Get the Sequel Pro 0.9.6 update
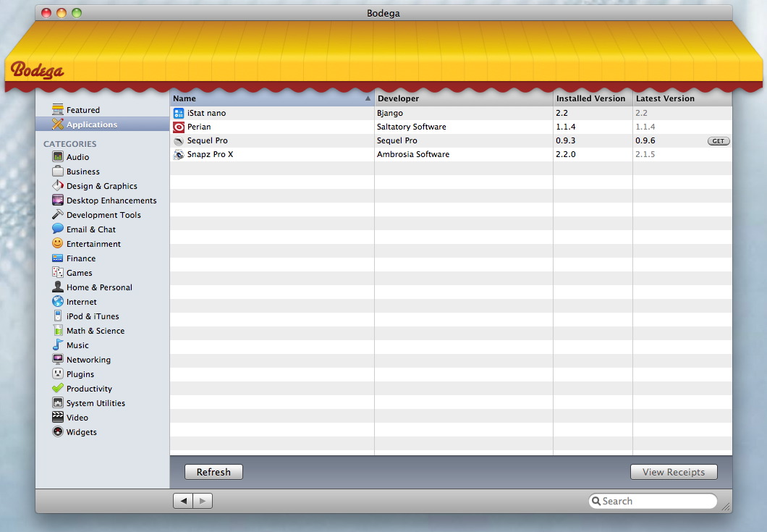 click(x=719, y=141)
